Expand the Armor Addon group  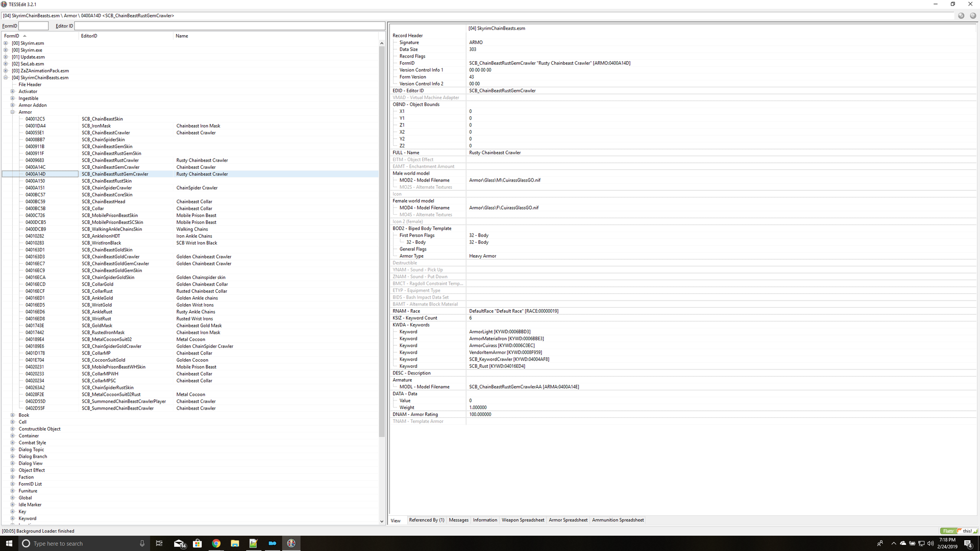coord(12,105)
